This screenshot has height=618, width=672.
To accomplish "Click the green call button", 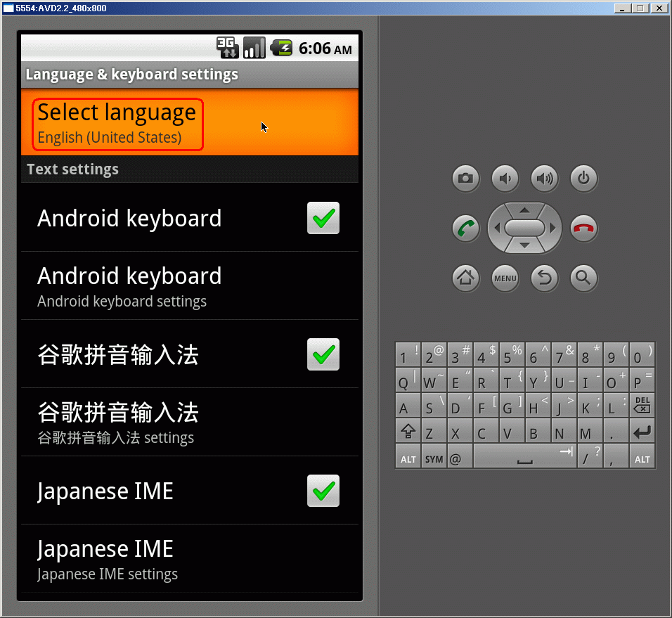I will (465, 228).
